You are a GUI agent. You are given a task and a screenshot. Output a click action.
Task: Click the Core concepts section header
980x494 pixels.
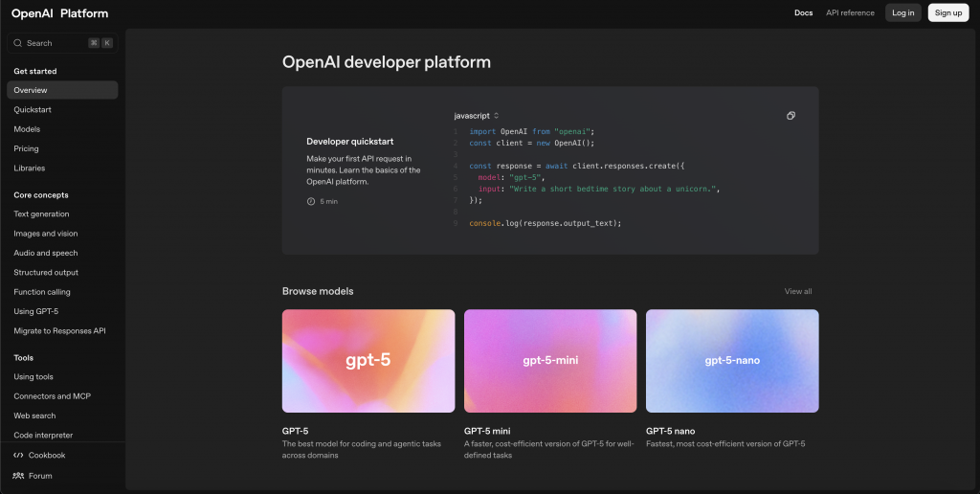pos(41,195)
